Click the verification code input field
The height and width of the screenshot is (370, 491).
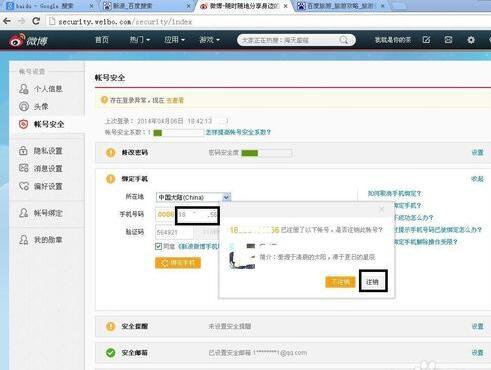(174, 232)
